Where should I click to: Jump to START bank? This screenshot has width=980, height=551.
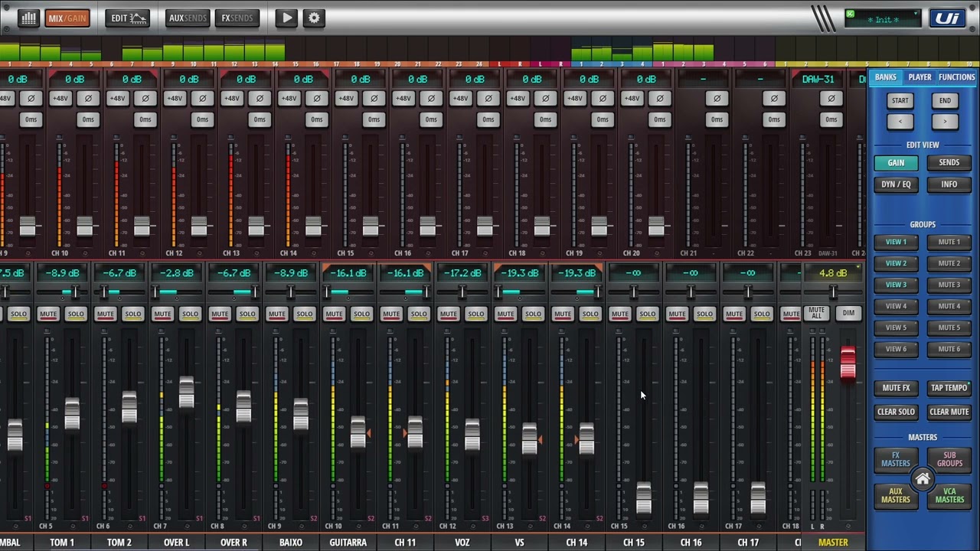click(900, 100)
